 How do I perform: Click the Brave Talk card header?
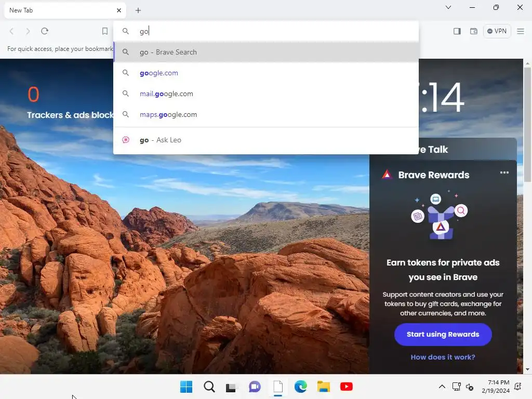(468, 149)
